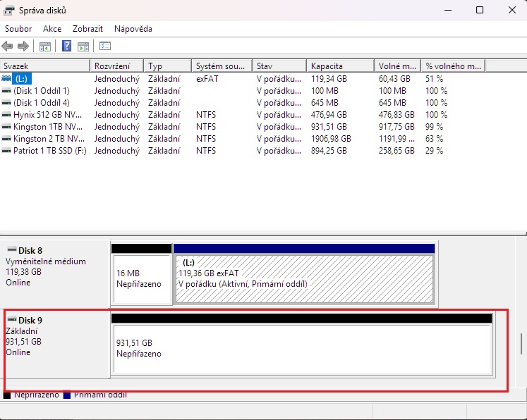Select the (L:) volume drive icon
Screen dimensions: 527x420
[6, 78]
